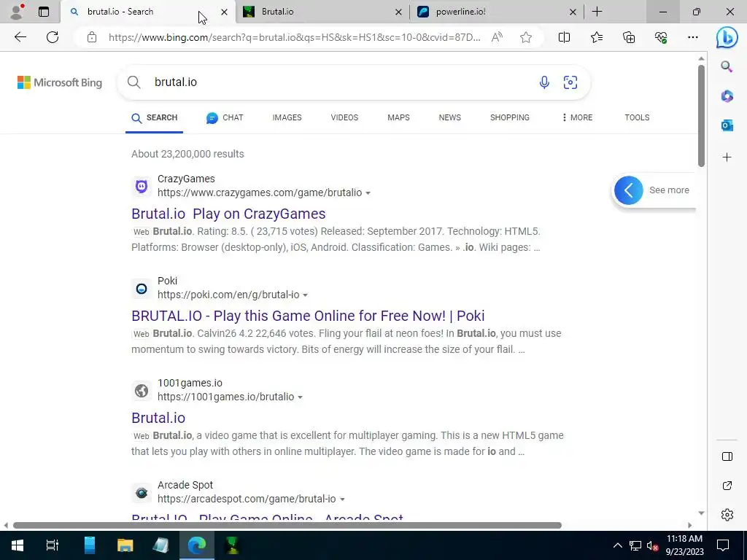Open File Explorer from taskbar
The image size is (747, 560).
(125, 545)
